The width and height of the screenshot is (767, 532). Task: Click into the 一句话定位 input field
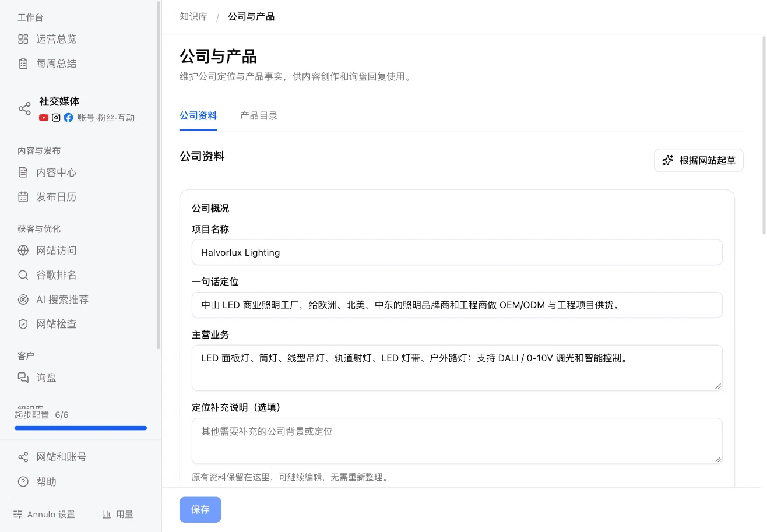coord(457,305)
